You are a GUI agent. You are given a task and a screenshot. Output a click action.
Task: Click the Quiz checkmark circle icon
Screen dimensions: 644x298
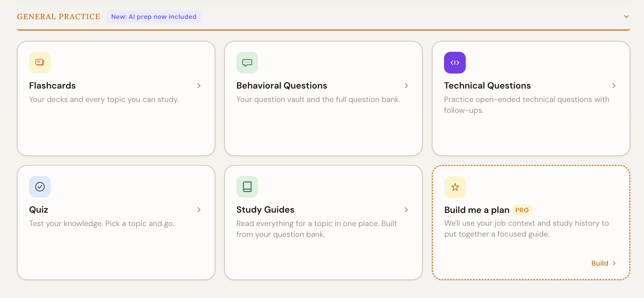click(40, 187)
